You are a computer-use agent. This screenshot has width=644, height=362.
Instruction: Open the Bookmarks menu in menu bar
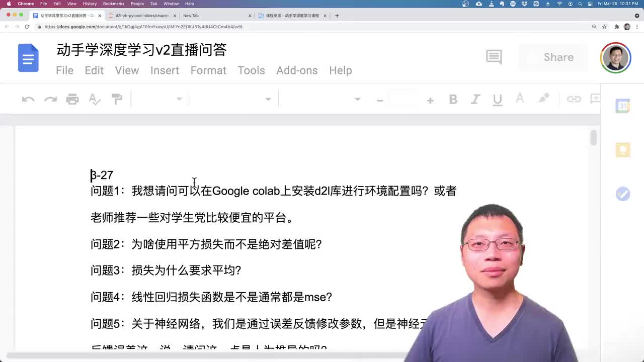(x=114, y=4)
